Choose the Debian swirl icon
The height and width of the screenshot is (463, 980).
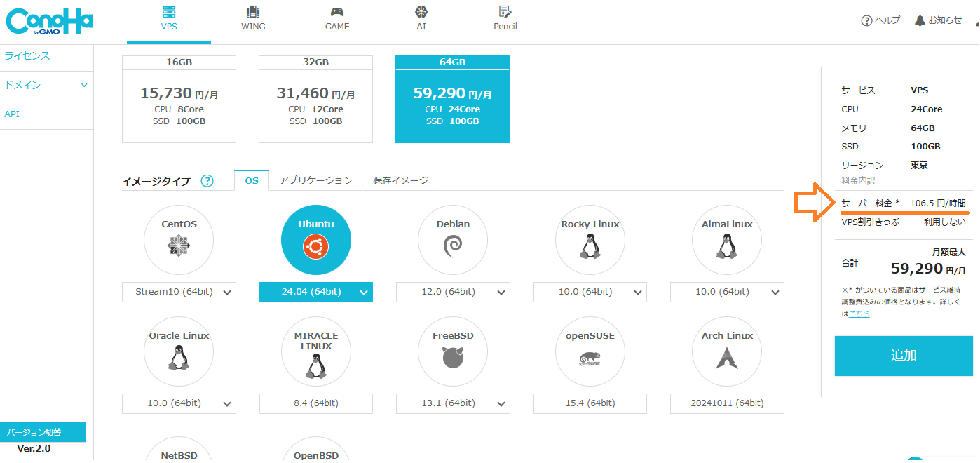tap(453, 246)
